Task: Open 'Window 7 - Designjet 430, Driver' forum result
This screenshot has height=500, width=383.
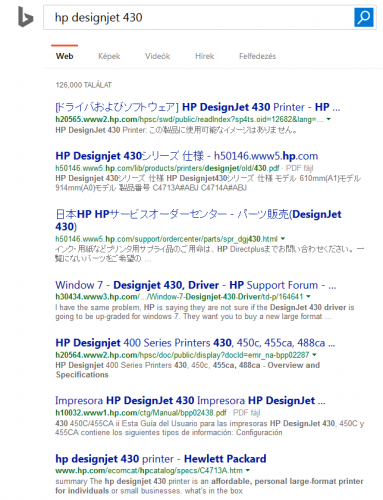Action: (196, 285)
